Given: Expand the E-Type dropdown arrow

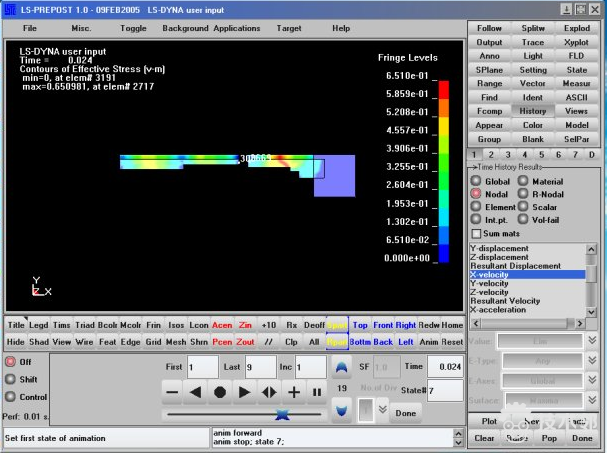Looking at the screenshot, I should pos(591,361).
